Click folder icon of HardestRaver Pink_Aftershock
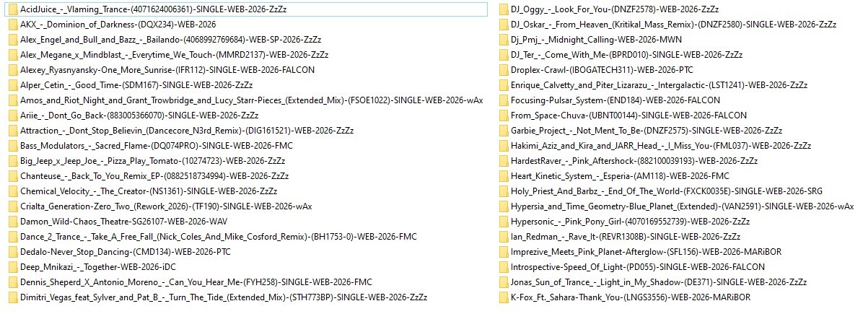 [503, 161]
